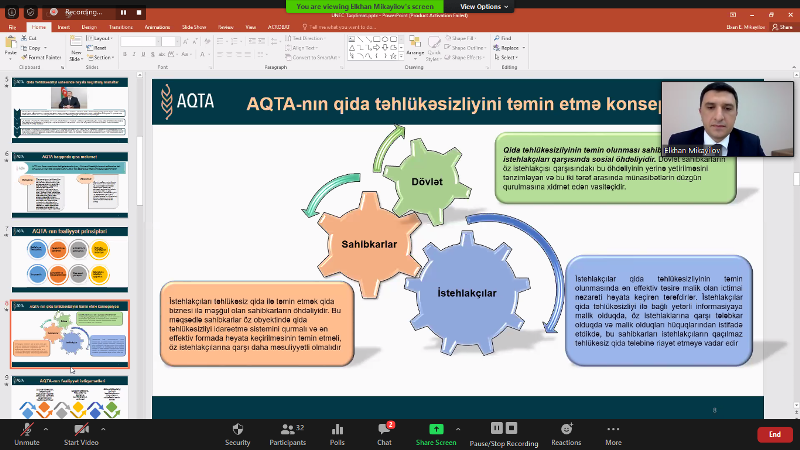
Task: Click the font name box
Action: 138,41
